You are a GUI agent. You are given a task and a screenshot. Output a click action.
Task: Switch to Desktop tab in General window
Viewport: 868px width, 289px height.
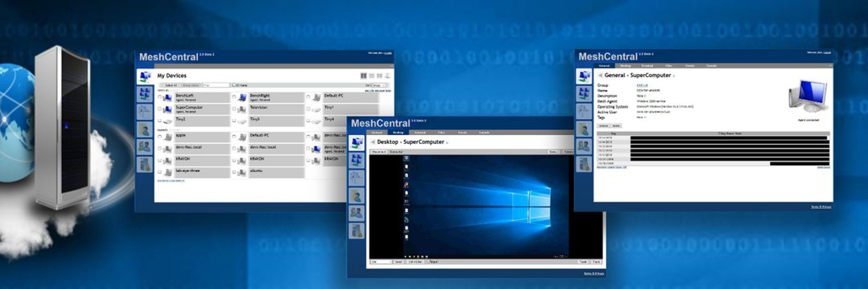pos(625,66)
